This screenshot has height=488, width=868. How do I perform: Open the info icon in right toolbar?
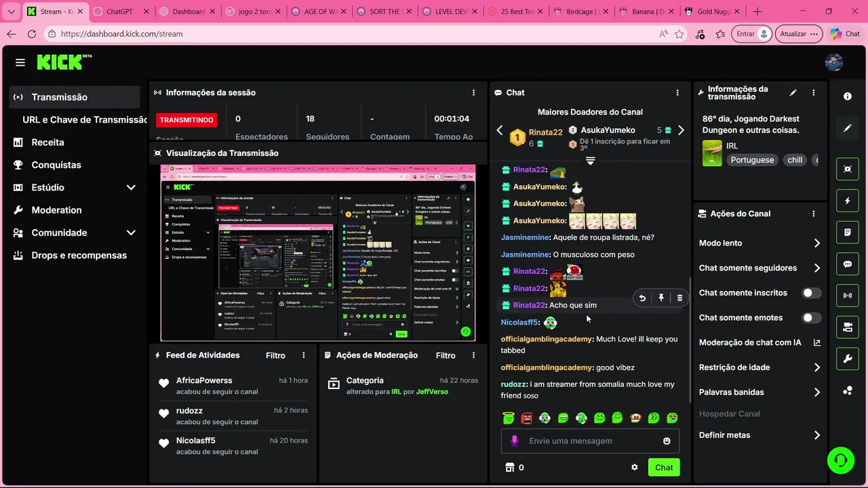[848, 97]
